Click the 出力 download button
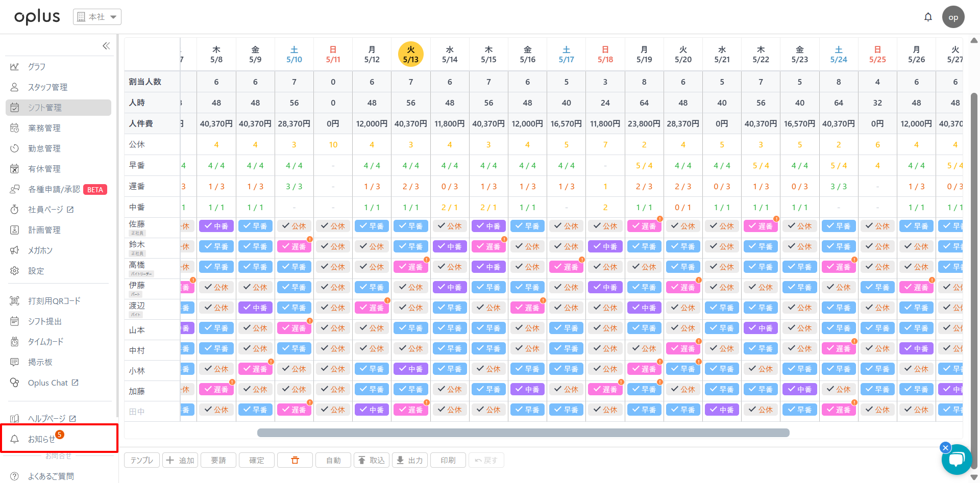The width and height of the screenshot is (980, 483). (x=410, y=460)
